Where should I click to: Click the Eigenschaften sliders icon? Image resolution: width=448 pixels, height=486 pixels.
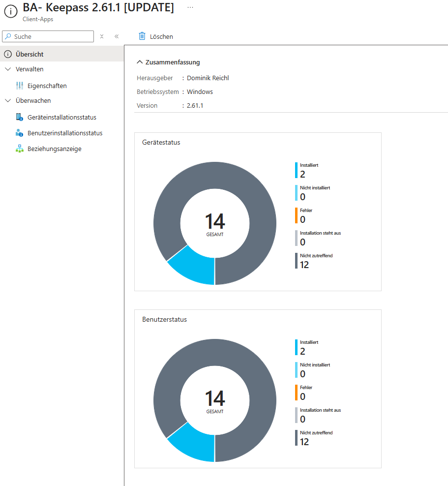(20, 86)
